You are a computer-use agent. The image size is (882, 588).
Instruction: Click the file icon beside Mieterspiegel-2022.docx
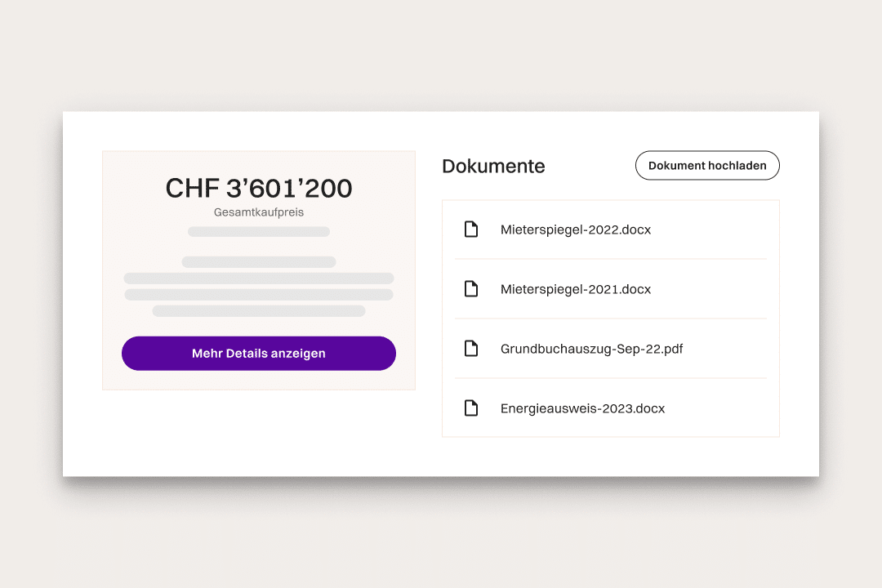pos(470,229)
